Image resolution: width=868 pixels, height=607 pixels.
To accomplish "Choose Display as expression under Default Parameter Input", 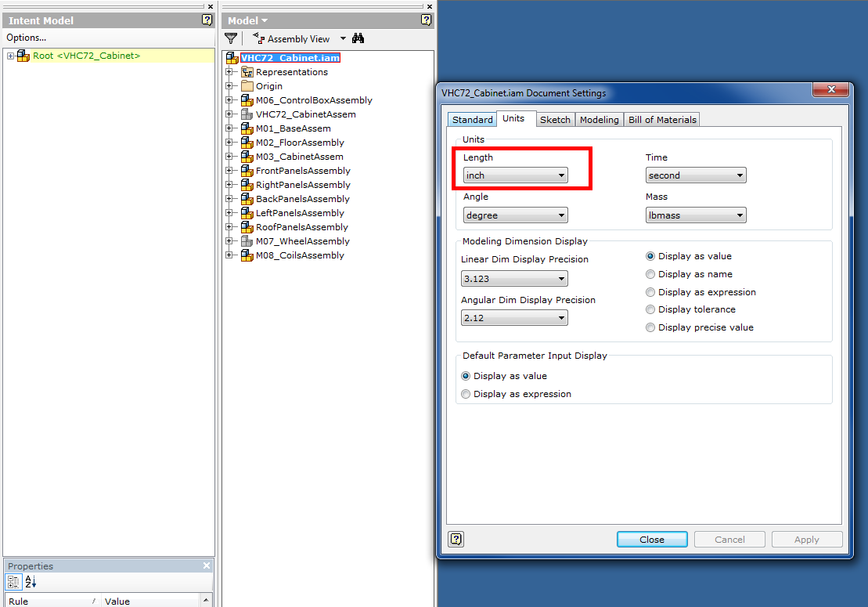I will [x=466, y=394].
